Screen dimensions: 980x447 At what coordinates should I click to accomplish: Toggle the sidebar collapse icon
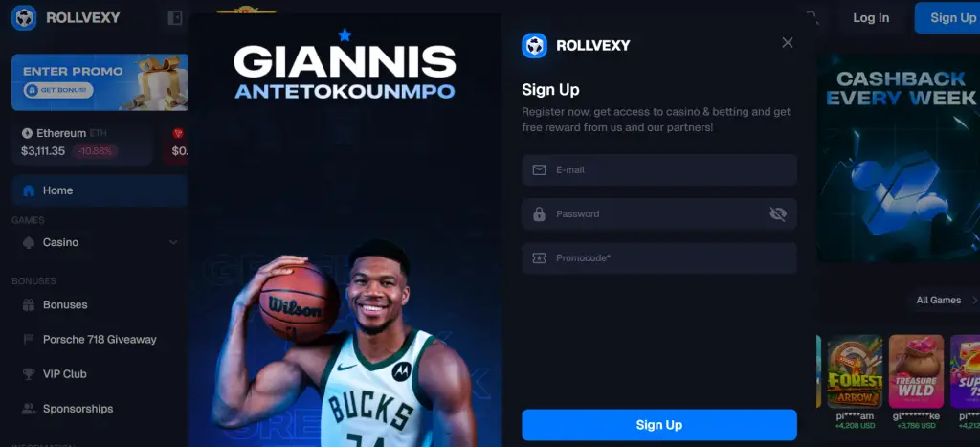pyautogui.click(x=175, y=17)
